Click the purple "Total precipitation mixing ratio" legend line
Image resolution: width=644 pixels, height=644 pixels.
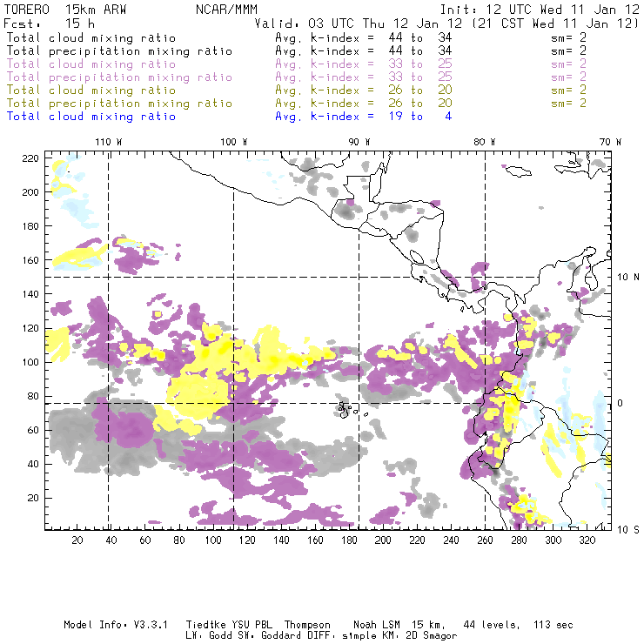click(x=119, y=77)
